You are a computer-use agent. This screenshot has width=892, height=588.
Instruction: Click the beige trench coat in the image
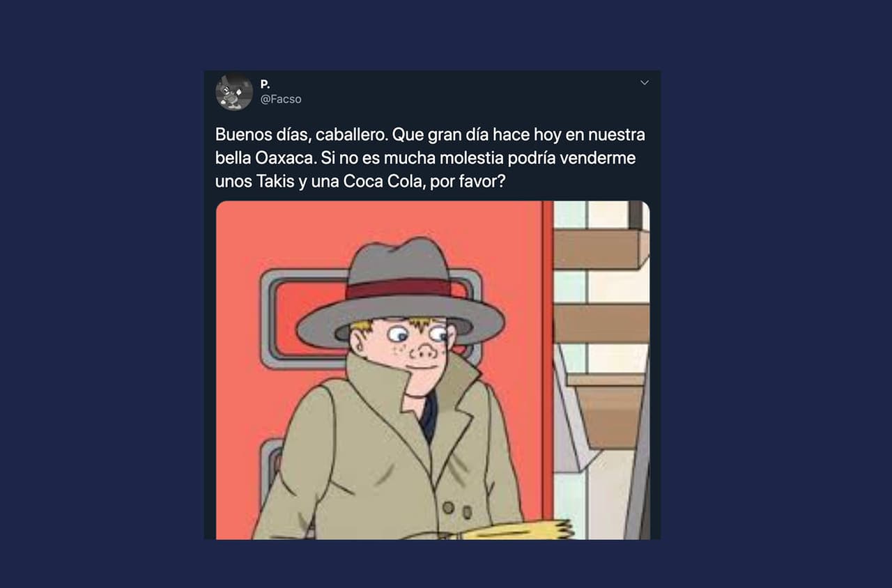pyautogui.click(x=390, y=460)
